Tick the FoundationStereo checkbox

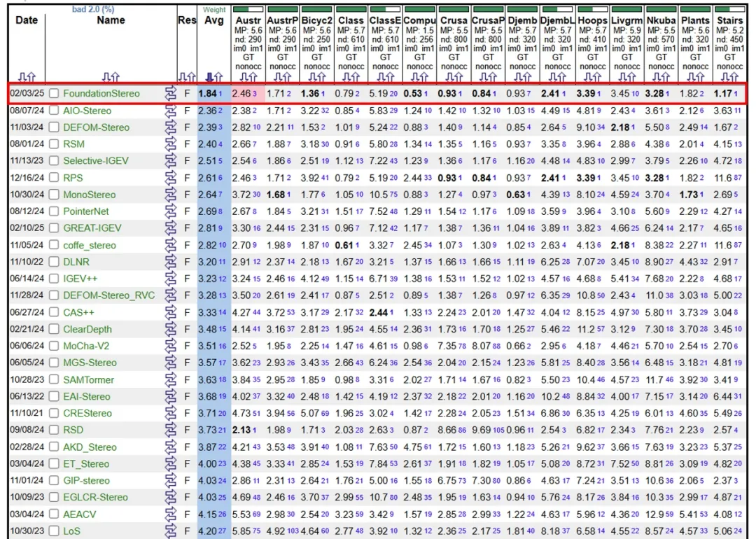pos(54,94)
